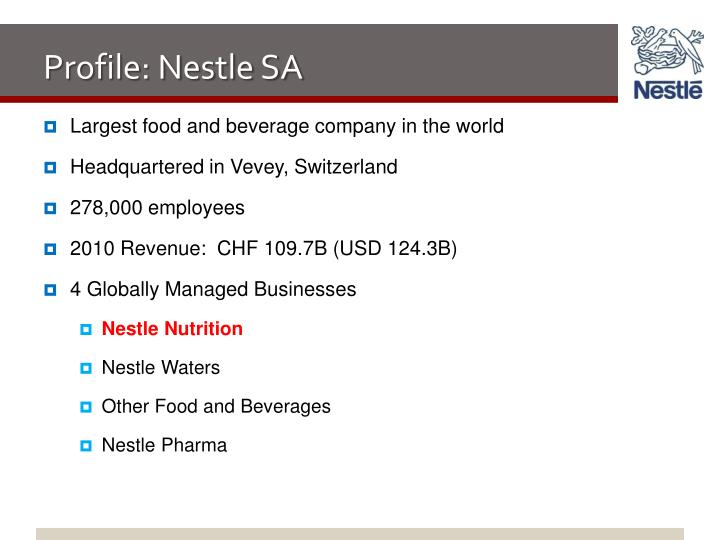This screenshot has width=720, height=540.
Task: Click light blue bullet beside Nestle Nutrition
Action: 86,329
